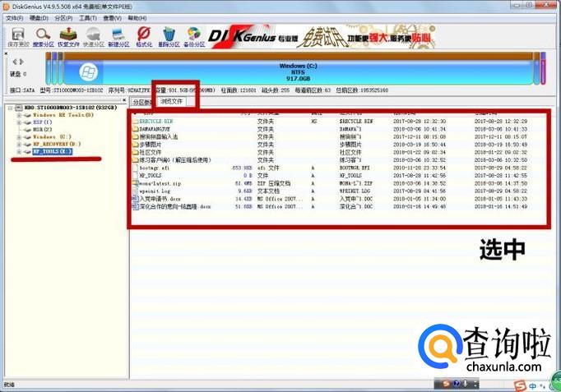Open the 帮助(H) menu
The height and width of the screenshot is (392, 561).
pos(137,18)
